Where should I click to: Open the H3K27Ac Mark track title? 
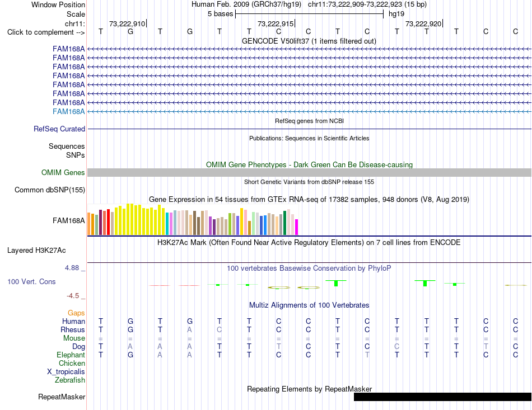pos(309,243)
